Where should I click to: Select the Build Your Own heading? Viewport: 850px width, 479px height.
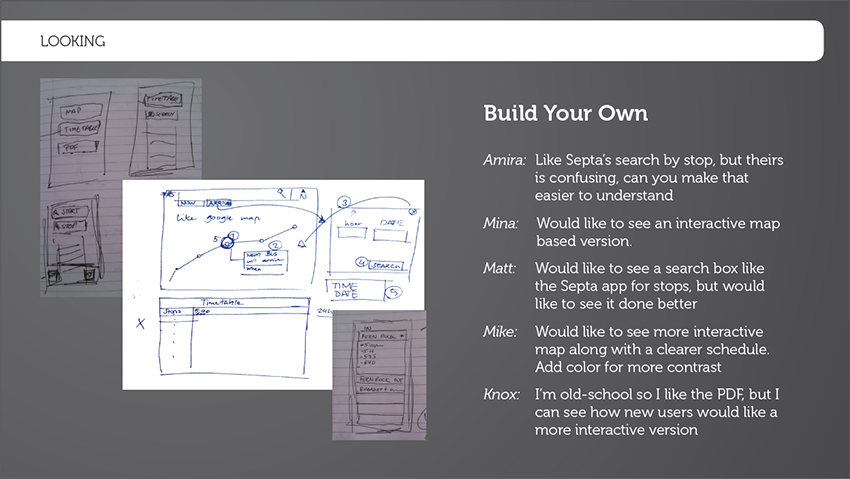[x=565, y=113]
